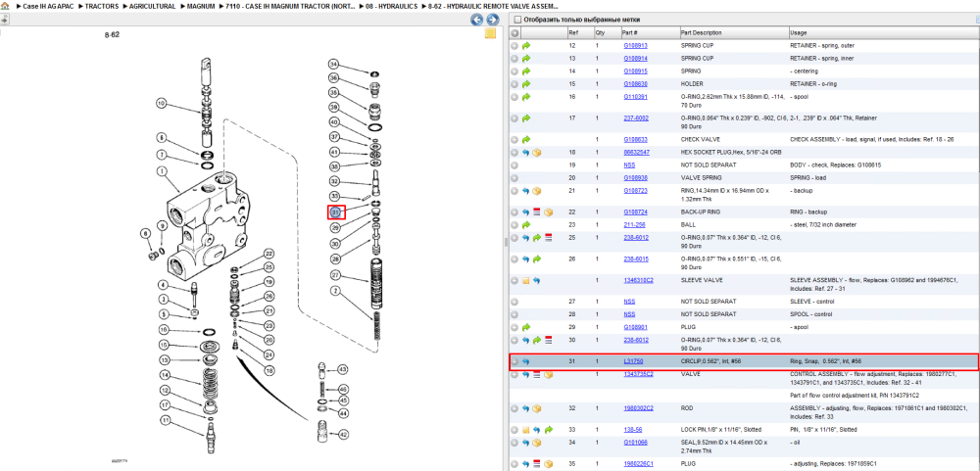Screen dimensions: 980x471
Task: Open the NSS link in ref 27 row
Action: point(629,301)
